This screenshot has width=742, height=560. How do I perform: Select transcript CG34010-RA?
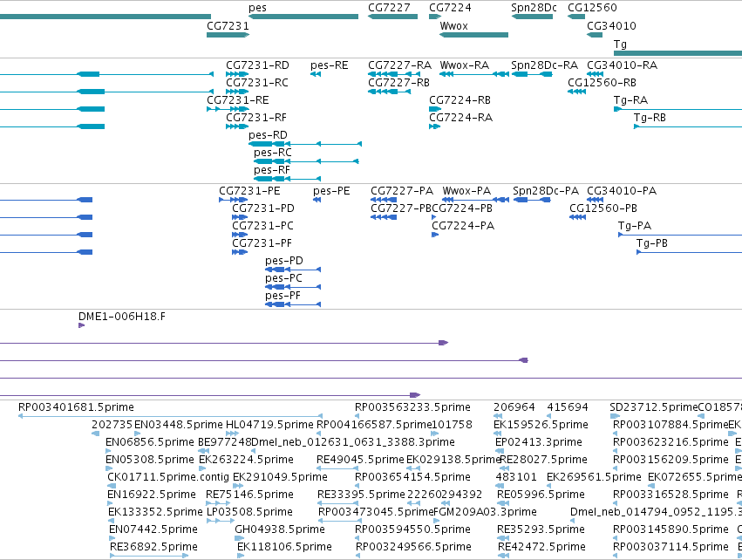pos(623,65)
